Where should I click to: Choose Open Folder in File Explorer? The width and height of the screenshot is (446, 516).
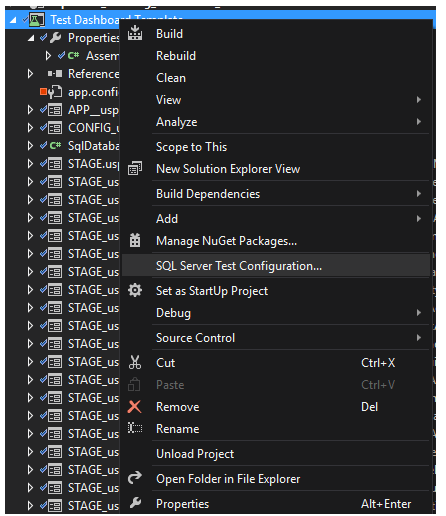pyautogui.click(x=276, y=479)
